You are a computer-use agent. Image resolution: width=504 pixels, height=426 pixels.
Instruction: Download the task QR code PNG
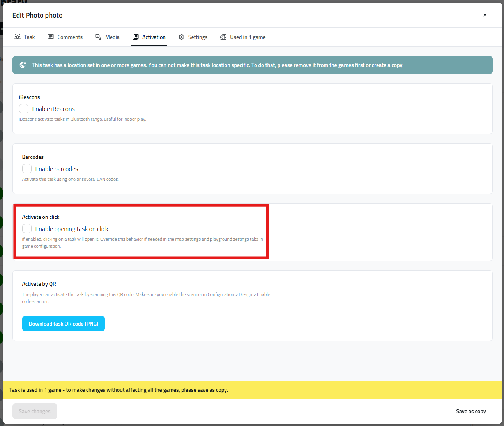[64, 324]
